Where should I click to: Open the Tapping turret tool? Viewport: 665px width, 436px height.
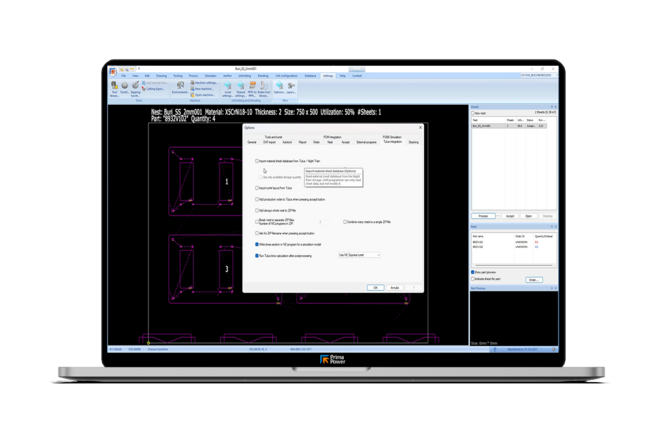(135, 89)
